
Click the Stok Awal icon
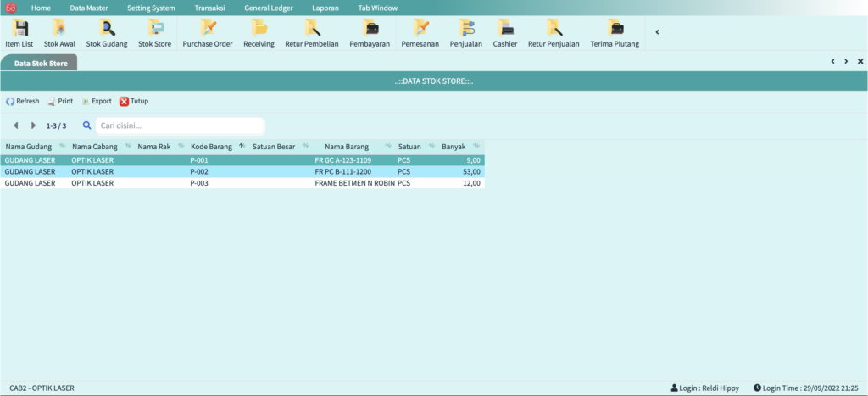[59, 32]
